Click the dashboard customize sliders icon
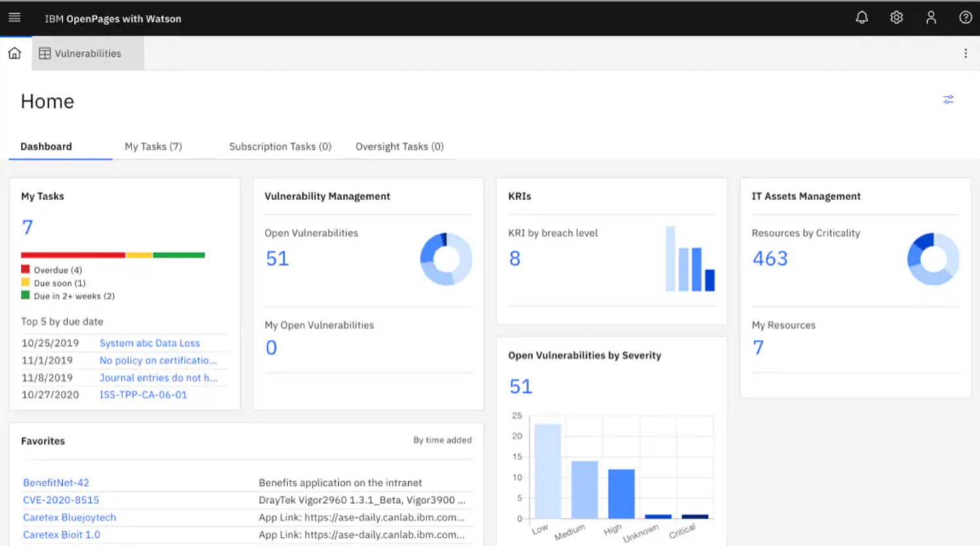The width and height of the screenshot is (980, 546). 948,100
